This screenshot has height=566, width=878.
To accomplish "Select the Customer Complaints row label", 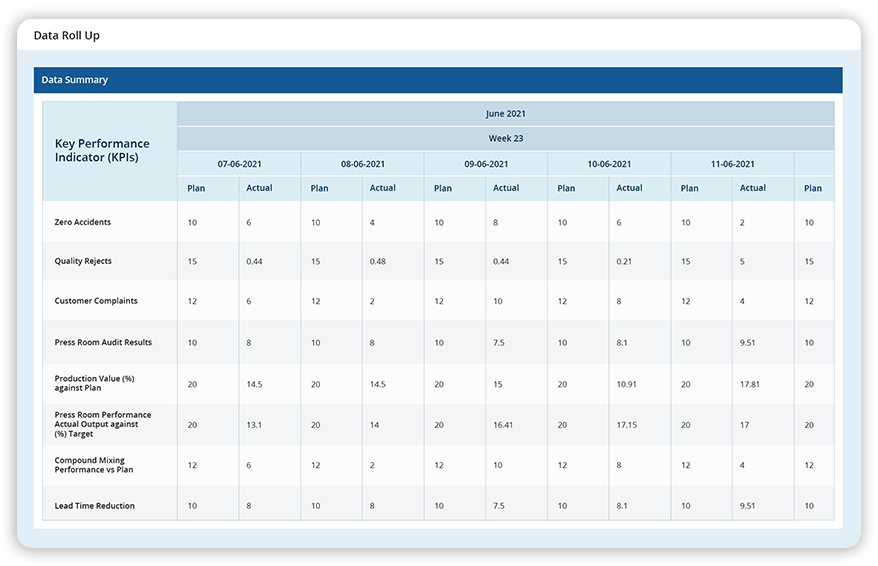I will (96, 301).
